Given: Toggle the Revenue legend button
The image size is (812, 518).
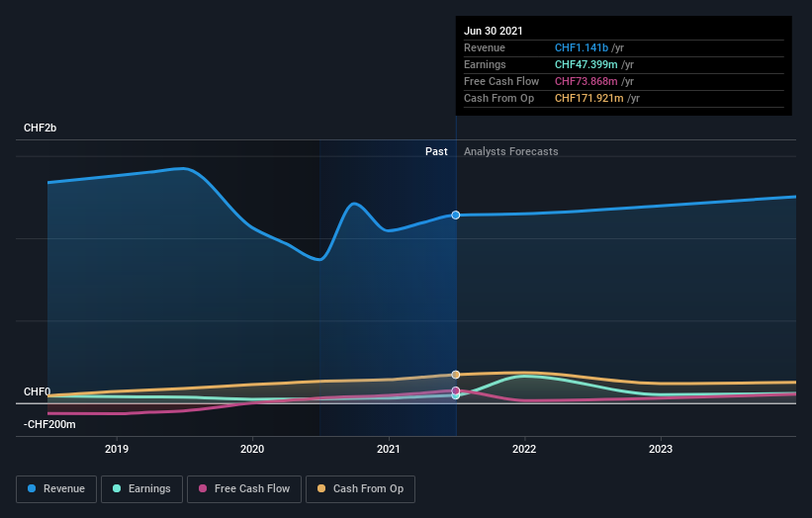Looking at the screenshot, I should (56, 489).
